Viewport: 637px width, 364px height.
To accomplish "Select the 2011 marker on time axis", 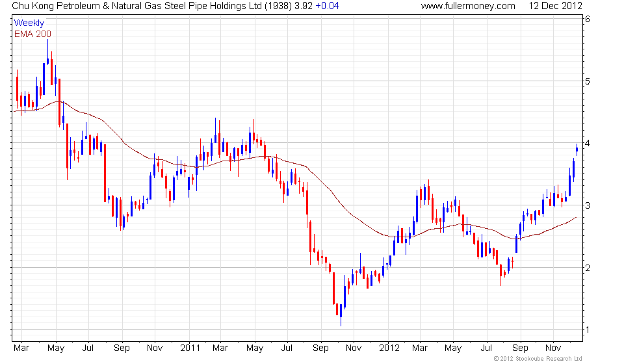I will coord(189,348).
